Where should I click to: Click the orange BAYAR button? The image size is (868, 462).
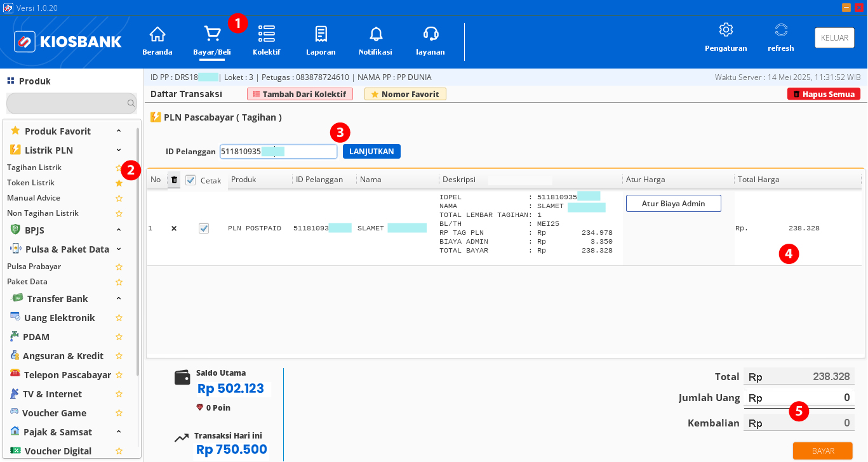pos(823,451)
